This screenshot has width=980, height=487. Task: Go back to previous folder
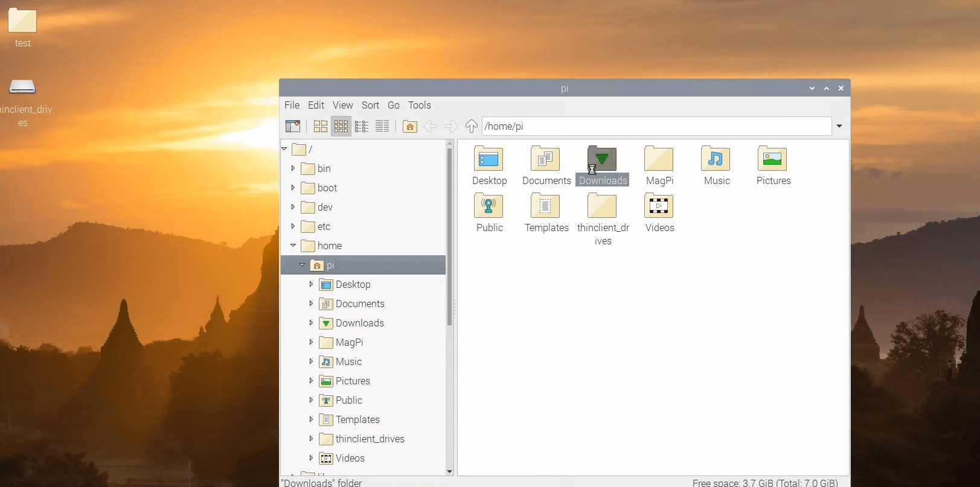pyautogui.click(x=431, y=126)
